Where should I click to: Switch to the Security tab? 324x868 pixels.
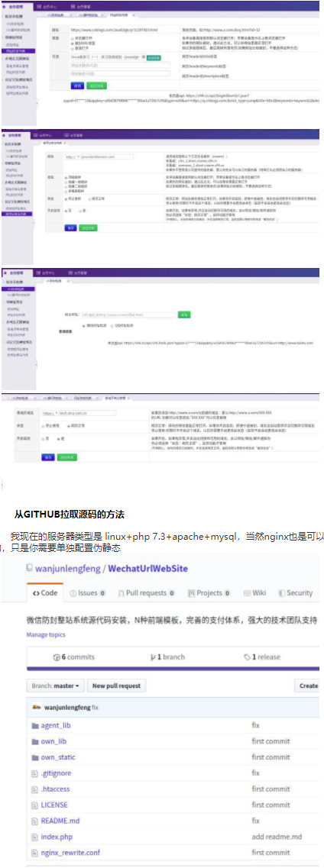(x=296, y=593)
